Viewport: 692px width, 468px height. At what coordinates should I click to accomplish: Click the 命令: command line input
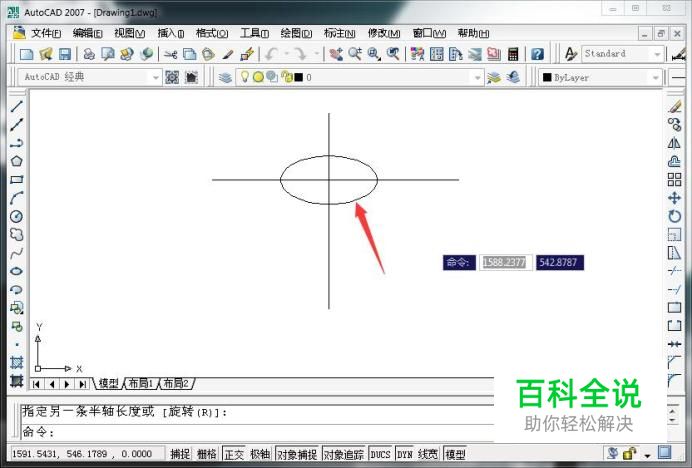click(x=256, y=431)
